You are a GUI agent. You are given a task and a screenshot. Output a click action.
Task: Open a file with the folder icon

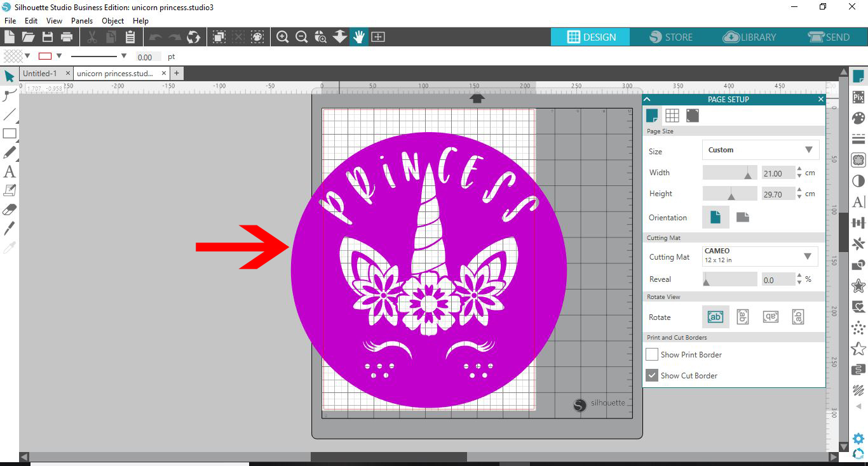28,37
